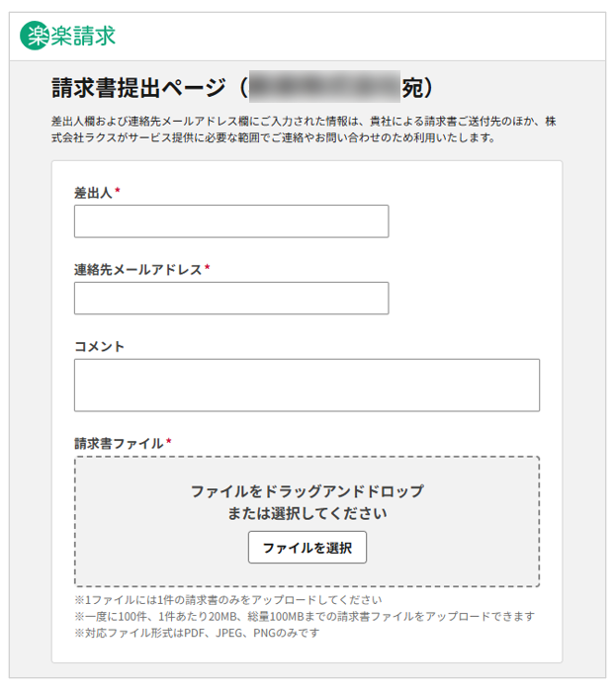
Task: Click the note about 総量100MB upload limit
Action: tap(304, 616)
